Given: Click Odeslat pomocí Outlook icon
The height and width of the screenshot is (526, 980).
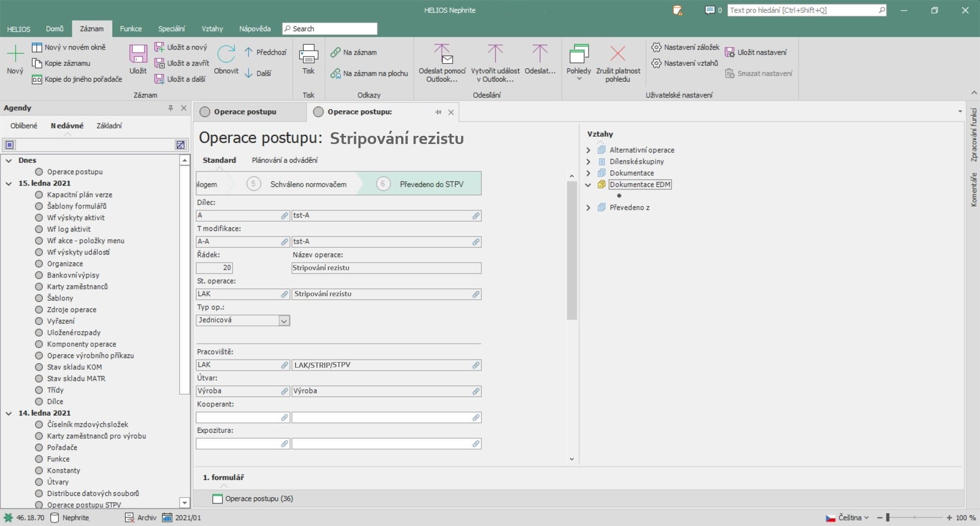Looking at the screenshot, I should coord(442,54).
